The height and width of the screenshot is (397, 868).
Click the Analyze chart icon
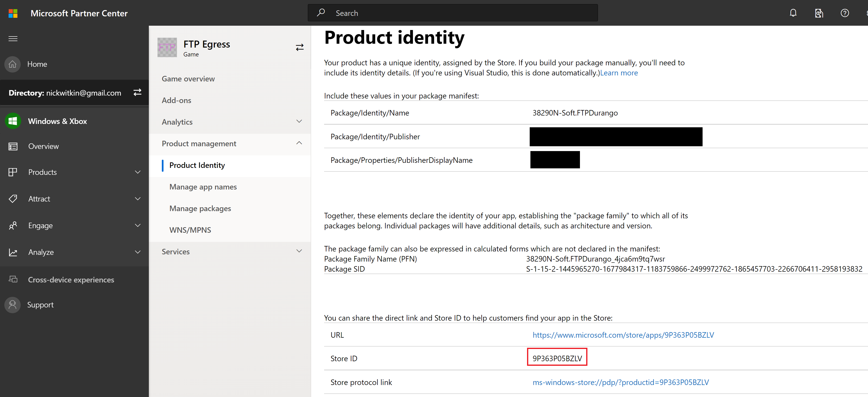(x=13, y=252)
